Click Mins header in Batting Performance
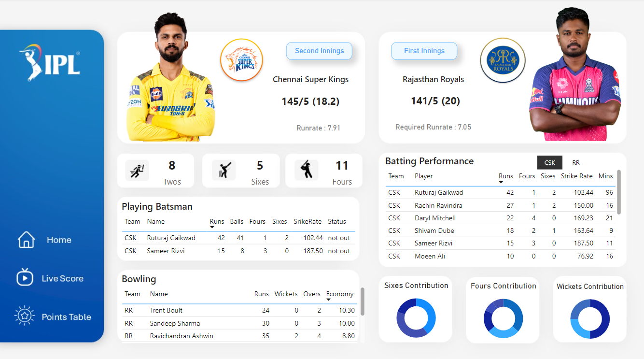 click(605, 176)
